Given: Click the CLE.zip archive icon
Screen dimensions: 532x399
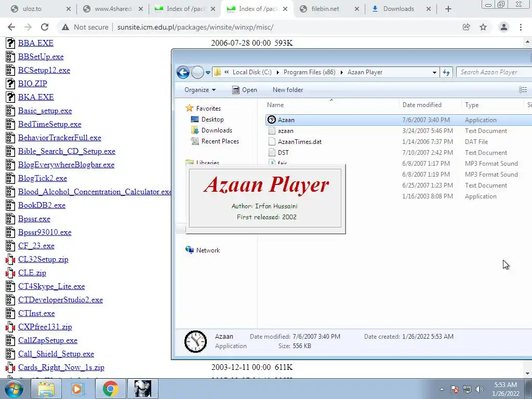Looking at the screenshot, I should (x=10, y=273).
